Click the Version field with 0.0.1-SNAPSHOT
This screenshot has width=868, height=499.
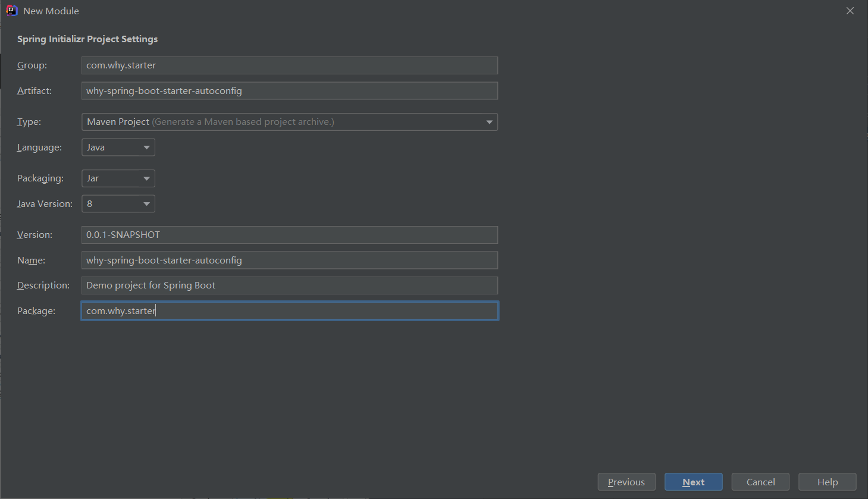(x=290, y=235)
